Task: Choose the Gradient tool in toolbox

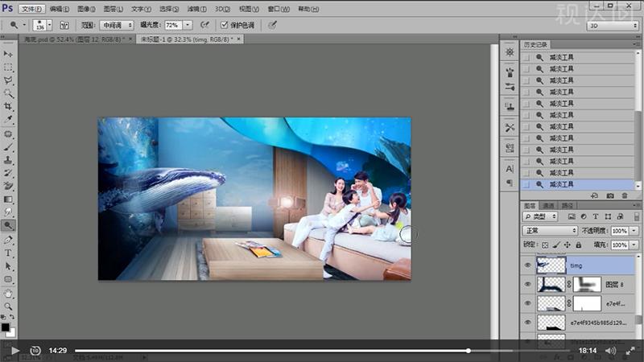Action: pos(8,200)
